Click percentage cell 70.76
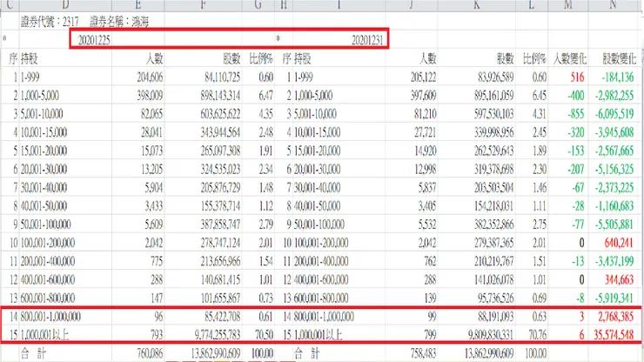644x362 pixels. (x=537, y=335)
